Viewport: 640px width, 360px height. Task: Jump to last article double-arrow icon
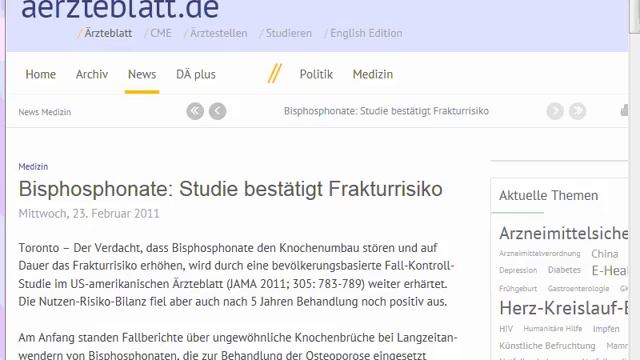pos(578,111)
